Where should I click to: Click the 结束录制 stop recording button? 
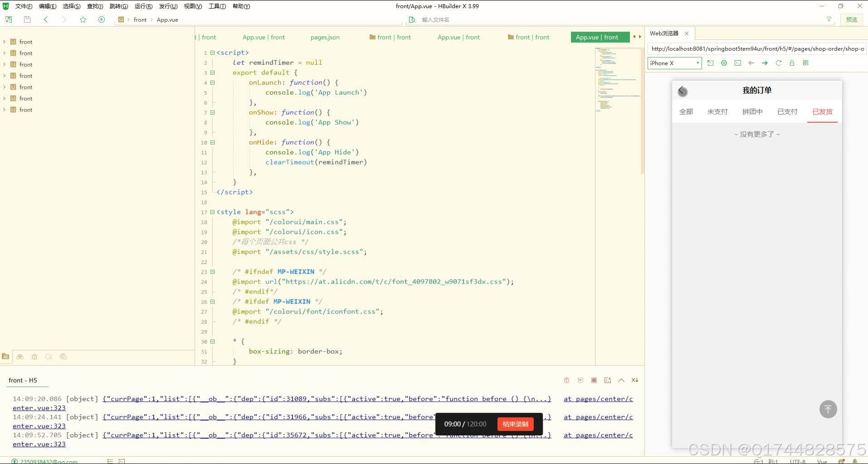pos(515,424)
